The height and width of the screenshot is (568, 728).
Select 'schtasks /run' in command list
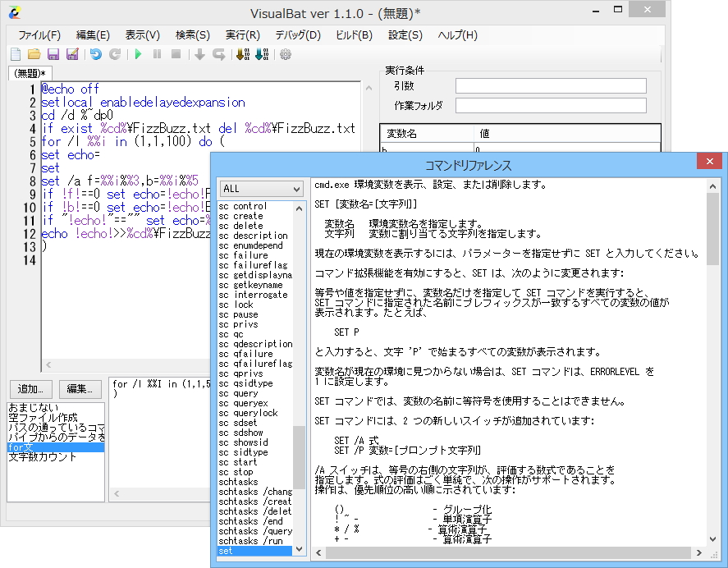coord(255,541)
